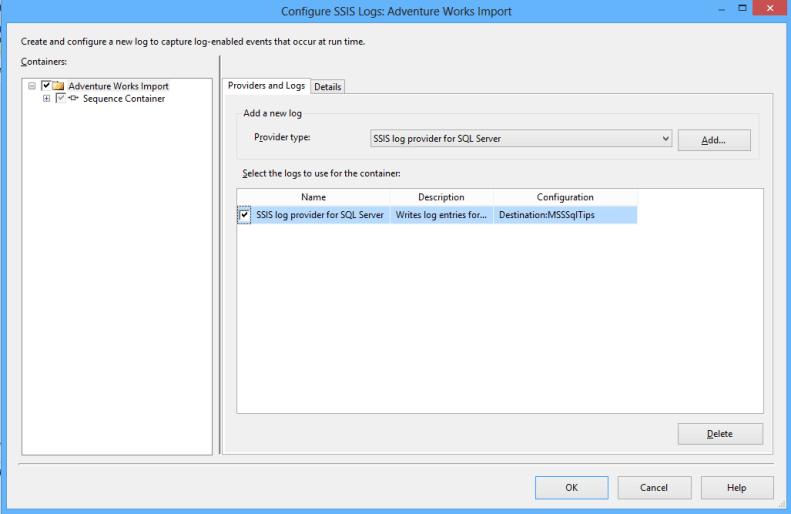This screenshot has width=791, height=514.
Task: Toggle the Sequence Container checkbox
Action: tap(61, 98)
